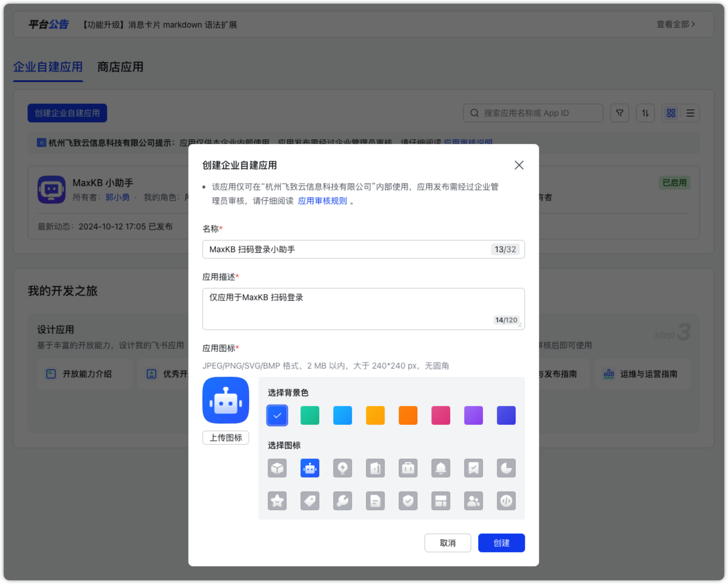Viewport: 728px width, 584px height.
Task: Click the 创建 button
Action: pyautogui.click(x=502, y=543)
